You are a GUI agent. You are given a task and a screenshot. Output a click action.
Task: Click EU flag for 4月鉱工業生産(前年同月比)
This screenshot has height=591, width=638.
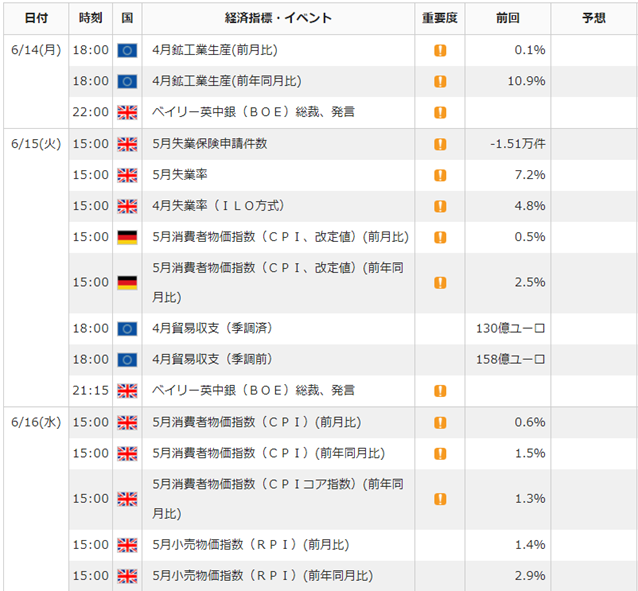[127, 81]
